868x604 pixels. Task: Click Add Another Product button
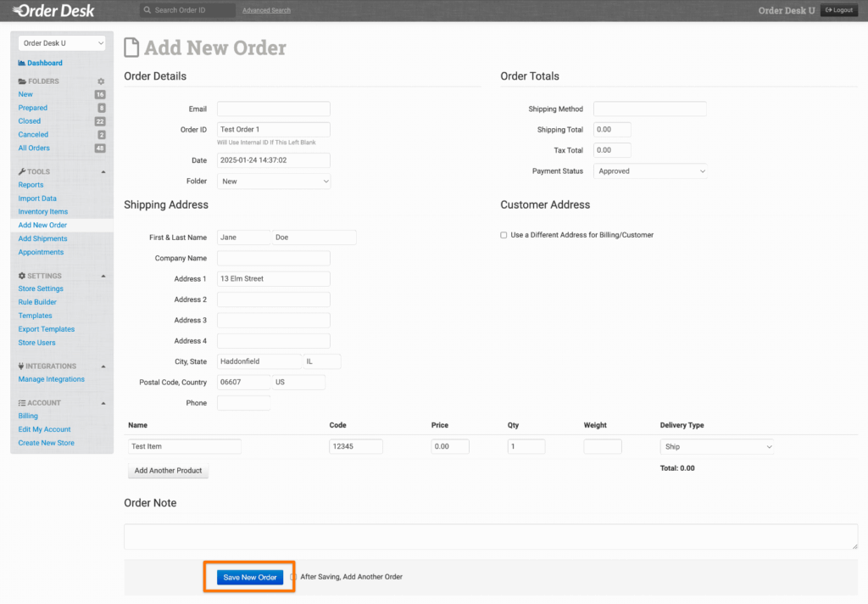click(169, 471)
